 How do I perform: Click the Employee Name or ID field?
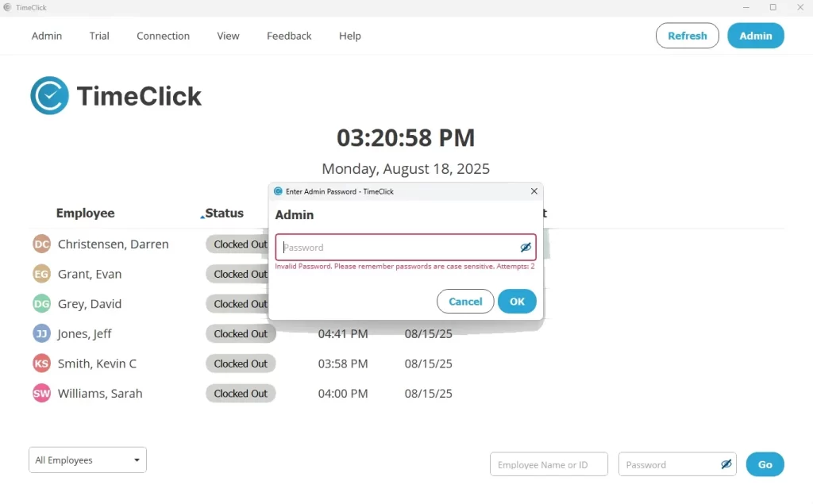[549, 464]
